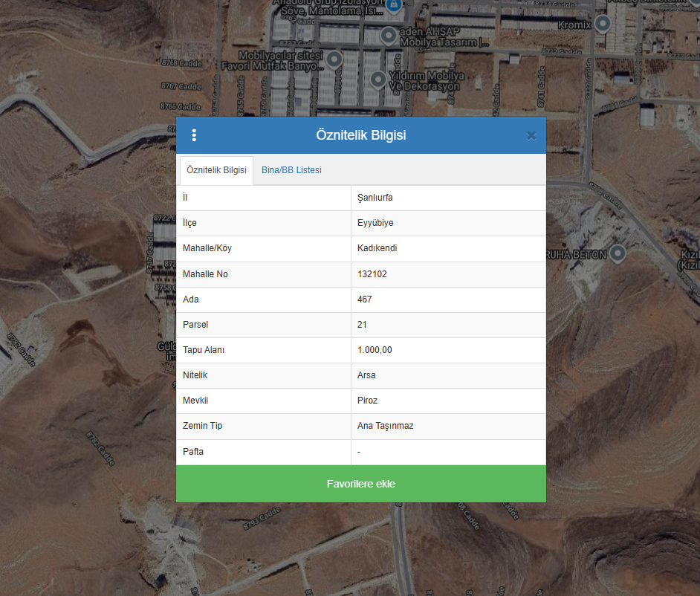Open the three-dot options menu in header
The width and height of the screenshot is (700, 596).
coord(194,135)
